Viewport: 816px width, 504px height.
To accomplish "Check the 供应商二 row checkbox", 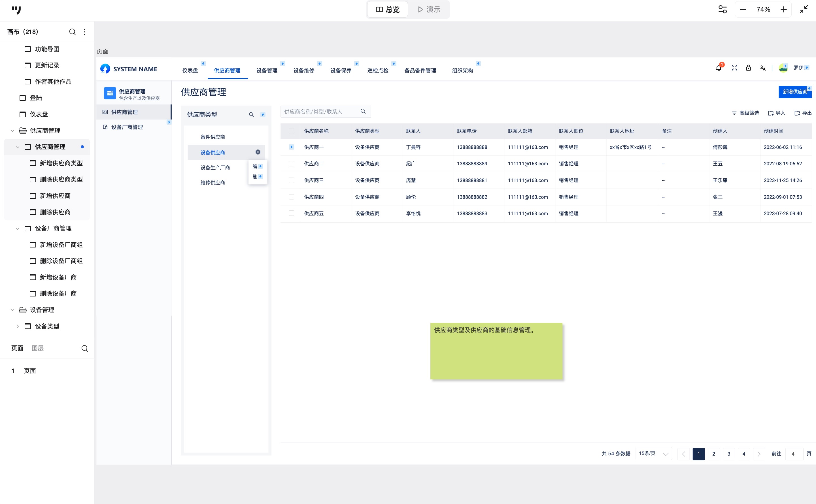I will coord(292,164).
